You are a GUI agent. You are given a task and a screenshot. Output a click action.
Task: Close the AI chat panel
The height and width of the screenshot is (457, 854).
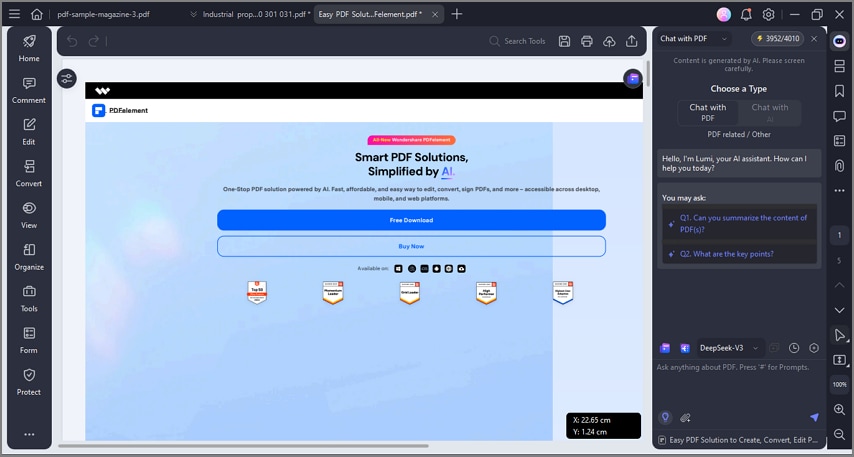click(814, 39)
